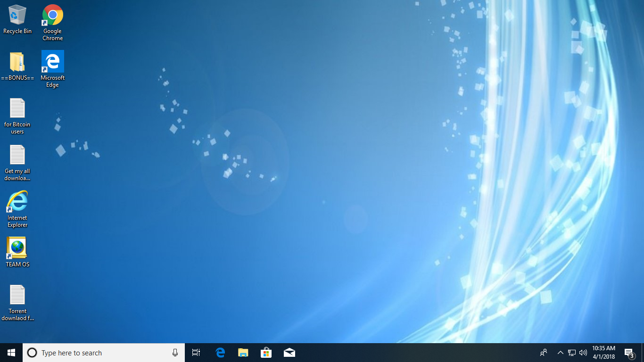The width and height of the screenshot is (644, 362).
Task: Open the Windows Start menu
Action: (11, 353)
